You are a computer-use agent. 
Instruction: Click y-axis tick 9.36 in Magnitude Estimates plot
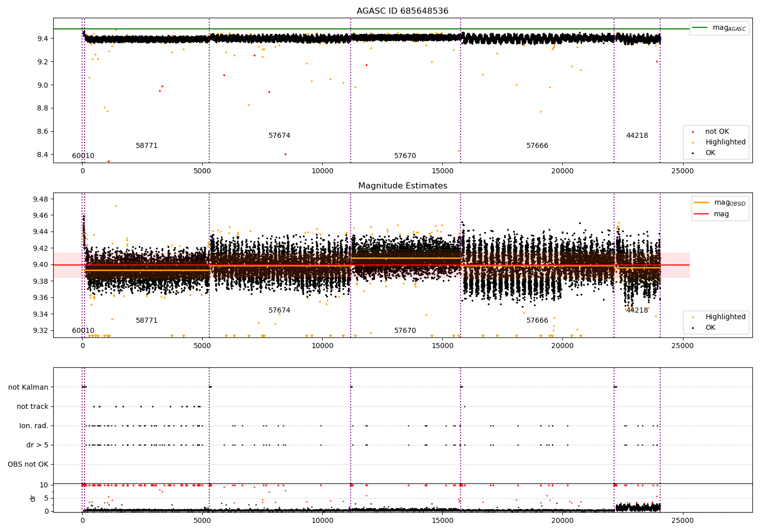coord(41,297)
